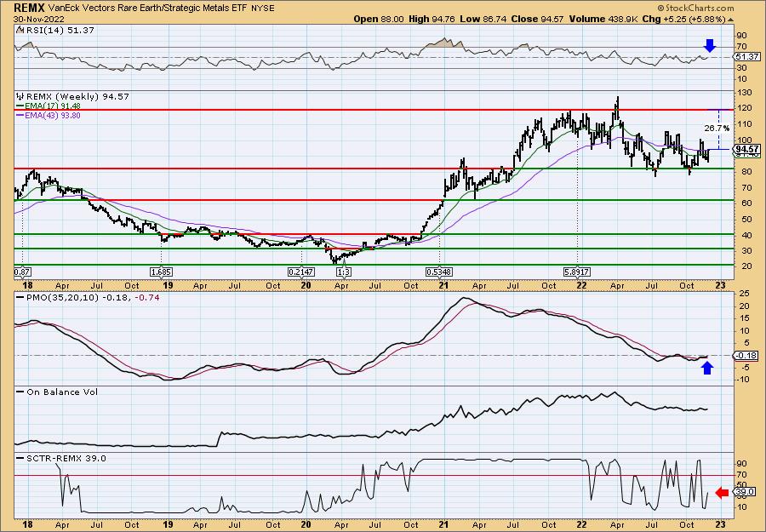766x532 pixels.
Task: Click the EMA(43) 93.80 legend text
Action: (53, 116)
